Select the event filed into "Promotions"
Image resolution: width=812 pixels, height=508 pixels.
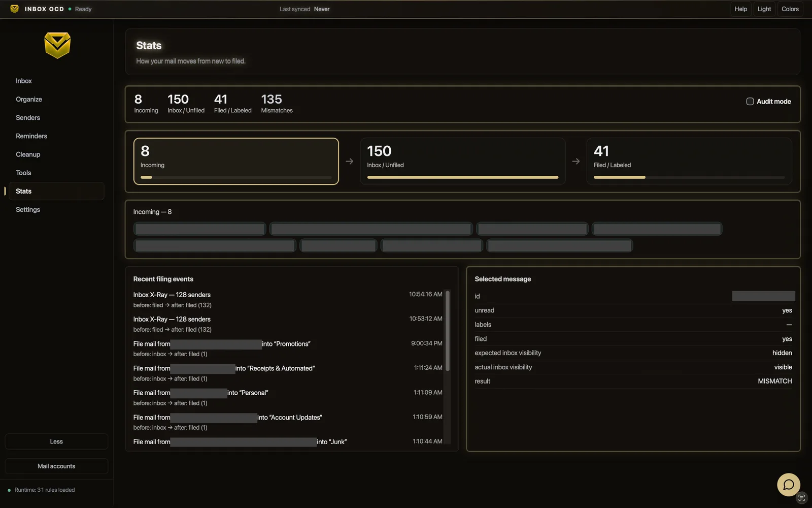(288, 348)
